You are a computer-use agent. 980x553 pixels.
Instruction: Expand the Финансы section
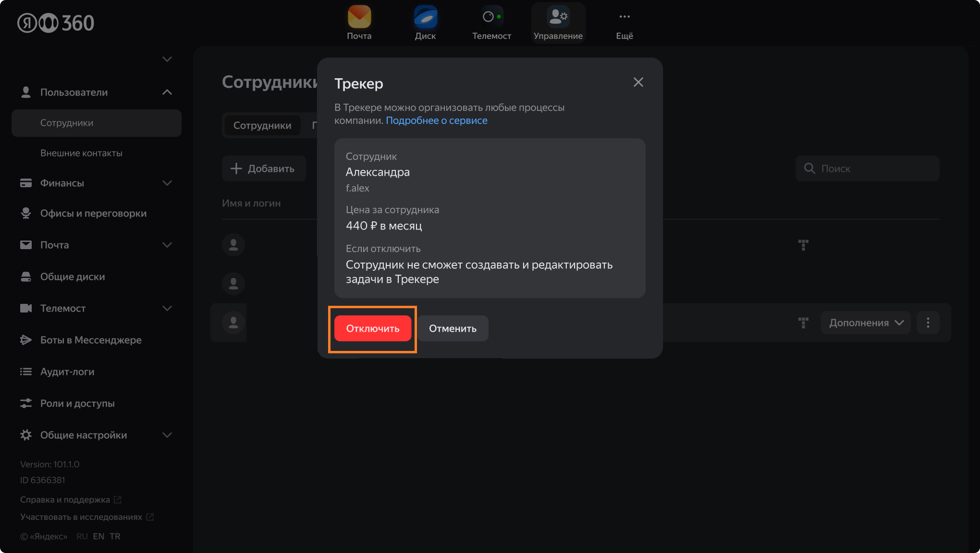coord(167,183)
